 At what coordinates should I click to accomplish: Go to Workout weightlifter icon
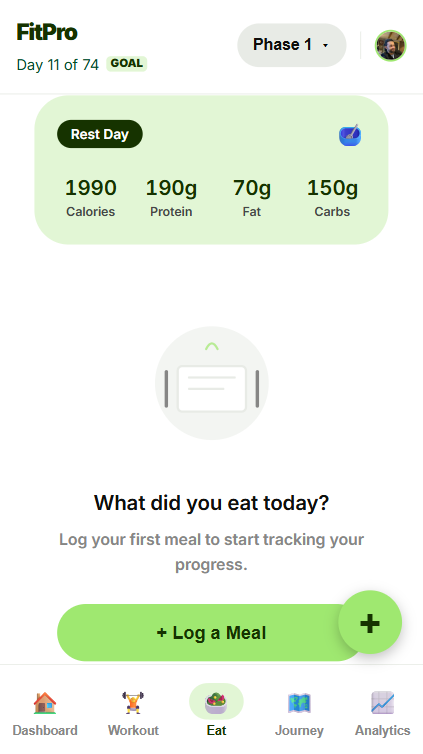(133, 703)
